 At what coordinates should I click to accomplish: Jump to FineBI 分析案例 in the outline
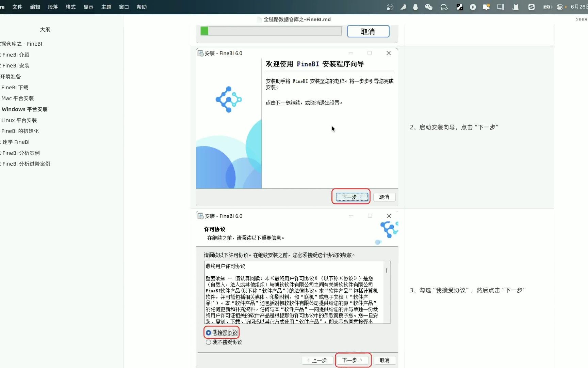click(x=21, y=153)
